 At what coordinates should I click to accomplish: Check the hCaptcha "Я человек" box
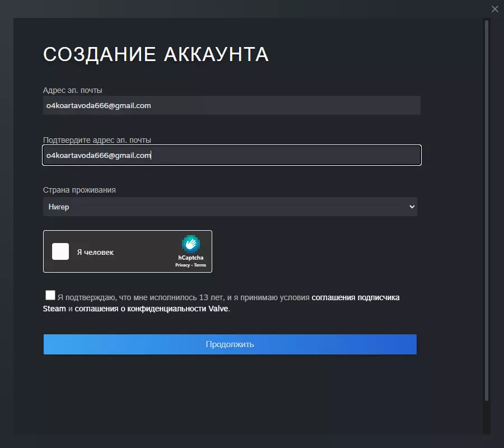click(x=60, y=251)
